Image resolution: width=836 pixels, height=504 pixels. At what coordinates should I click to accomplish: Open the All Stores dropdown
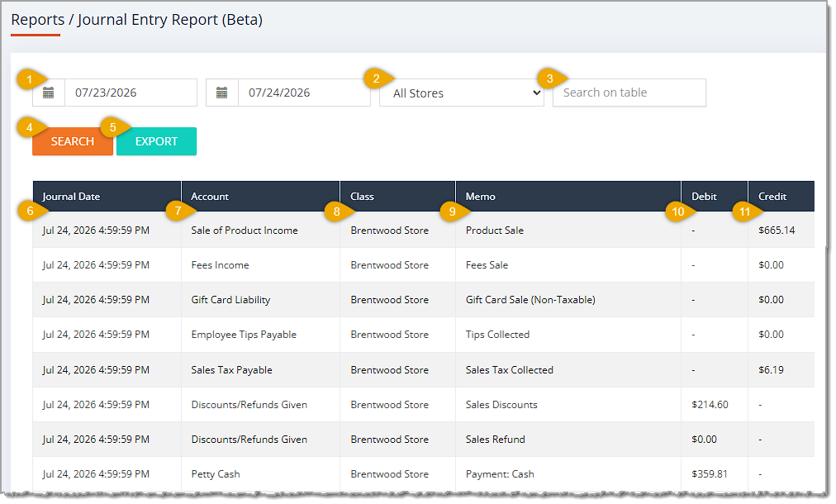click(x=462, y=93)
